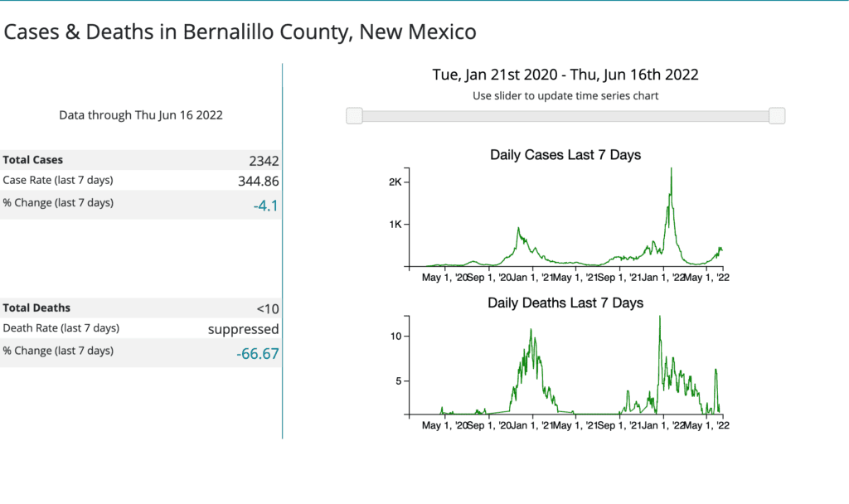Click the 'Data through Thu Jun 16 2022' label
This screenshot has height=504, width=849.
(141, 115)
